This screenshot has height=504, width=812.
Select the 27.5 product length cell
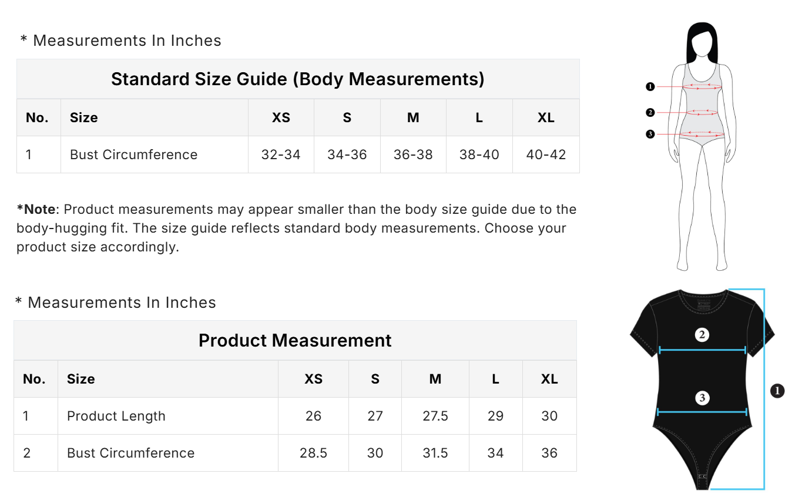(x=435, y=416)
